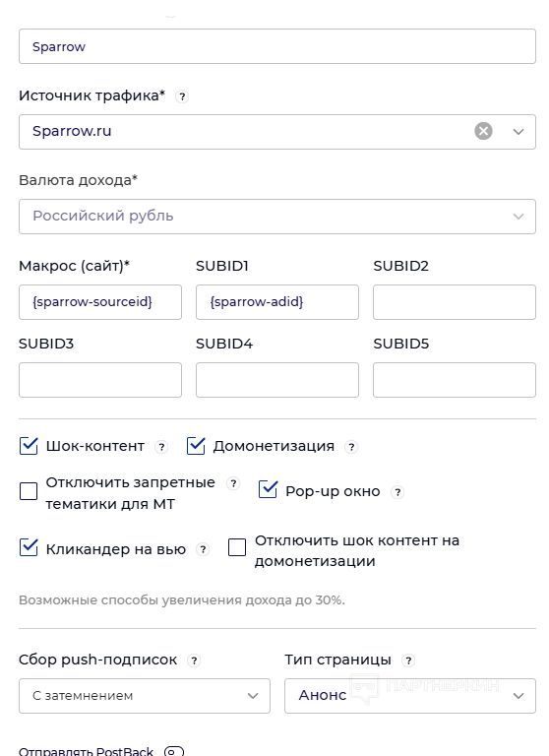Uncheck the Шок-контент checkbox
Viewport: 549px width, 756px height.
pos(29,446)
